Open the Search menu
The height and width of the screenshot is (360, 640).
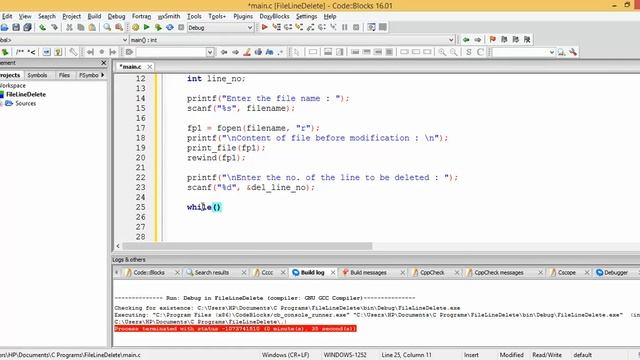(47, 16)
